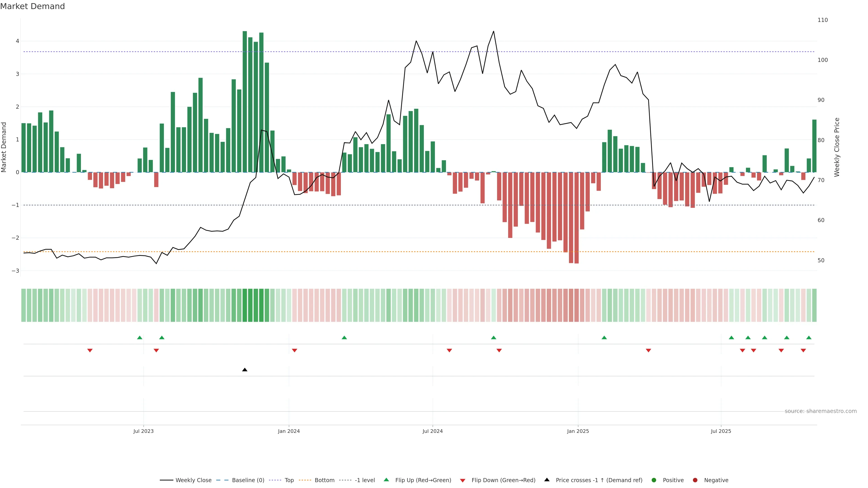Click the Market Demand chart title
868x488 pixels.
[32, 6]
